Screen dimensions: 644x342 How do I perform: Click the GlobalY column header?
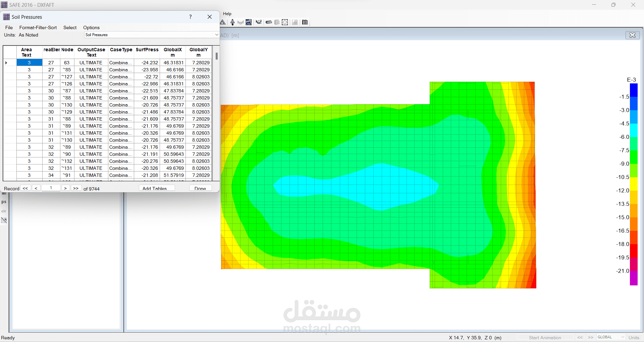point(199,52)
